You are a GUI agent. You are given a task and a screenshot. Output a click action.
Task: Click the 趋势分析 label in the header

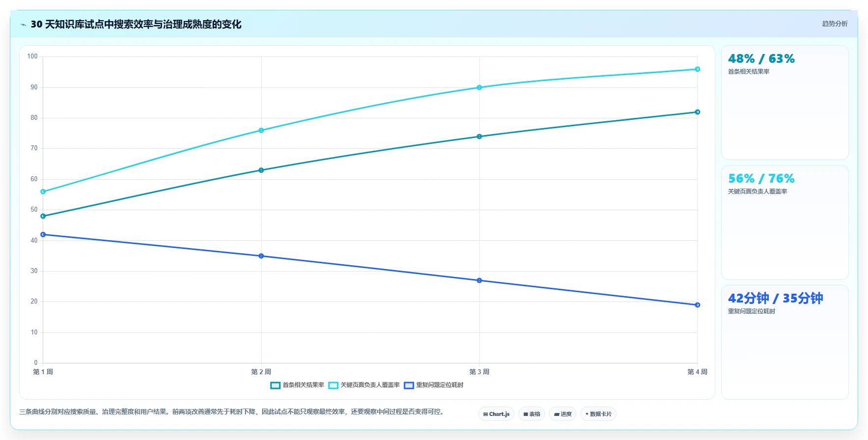pos(835,24)
